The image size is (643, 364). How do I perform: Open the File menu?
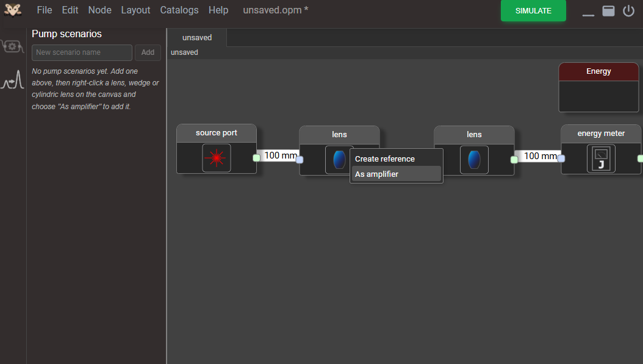coord(45,10)
